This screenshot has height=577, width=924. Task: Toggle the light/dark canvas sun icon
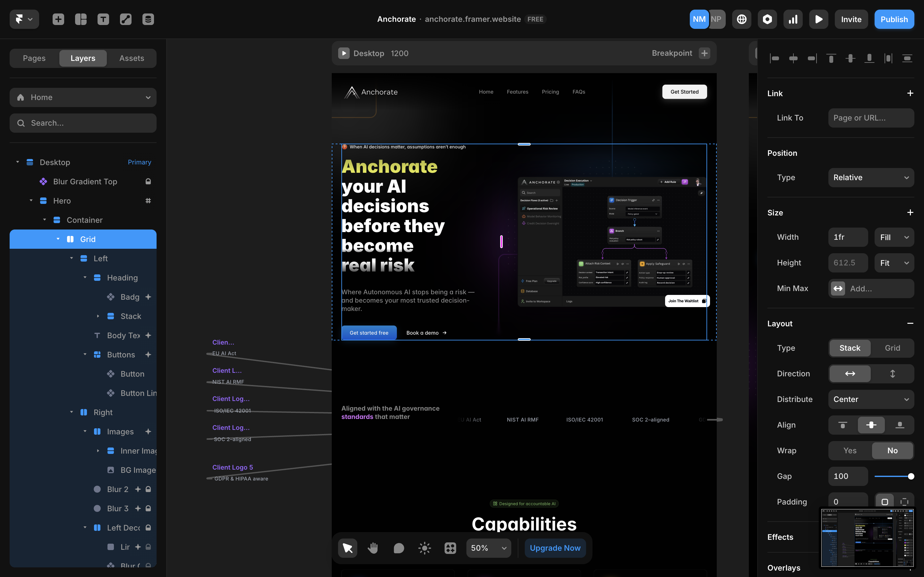424,548
